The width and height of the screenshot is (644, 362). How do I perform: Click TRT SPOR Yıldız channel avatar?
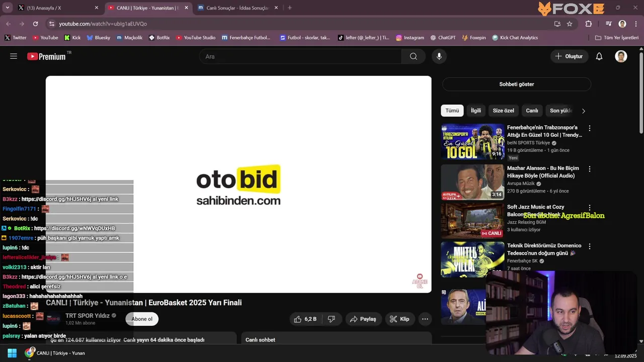[x=53, y=319]
